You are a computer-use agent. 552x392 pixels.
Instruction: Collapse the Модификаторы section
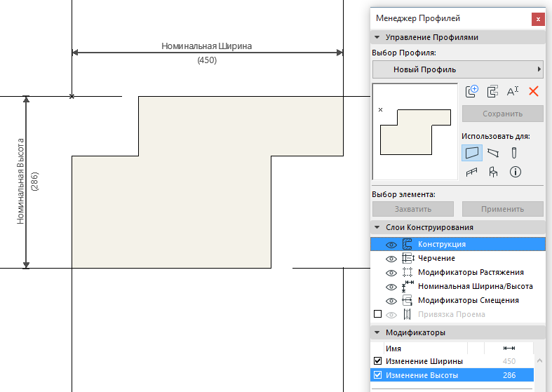[377, 332]
